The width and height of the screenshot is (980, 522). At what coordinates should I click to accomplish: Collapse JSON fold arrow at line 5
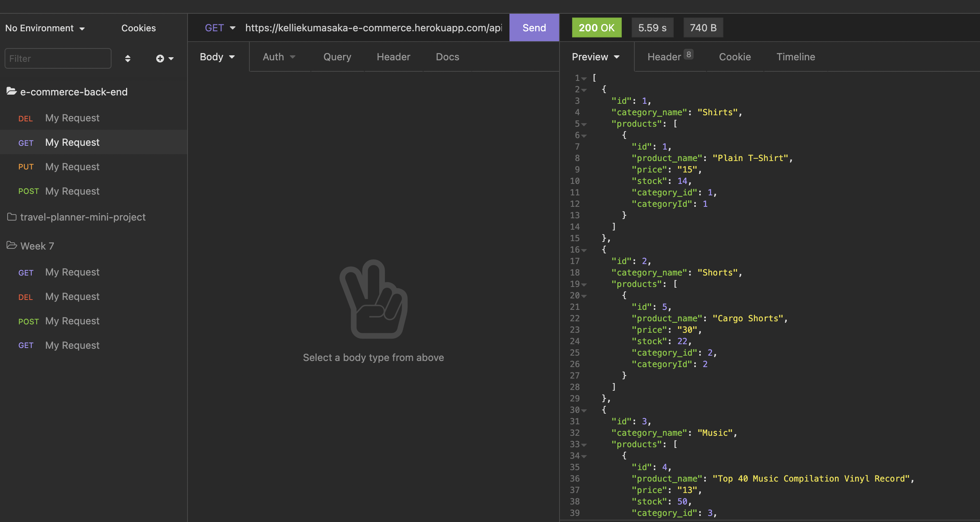584,124
